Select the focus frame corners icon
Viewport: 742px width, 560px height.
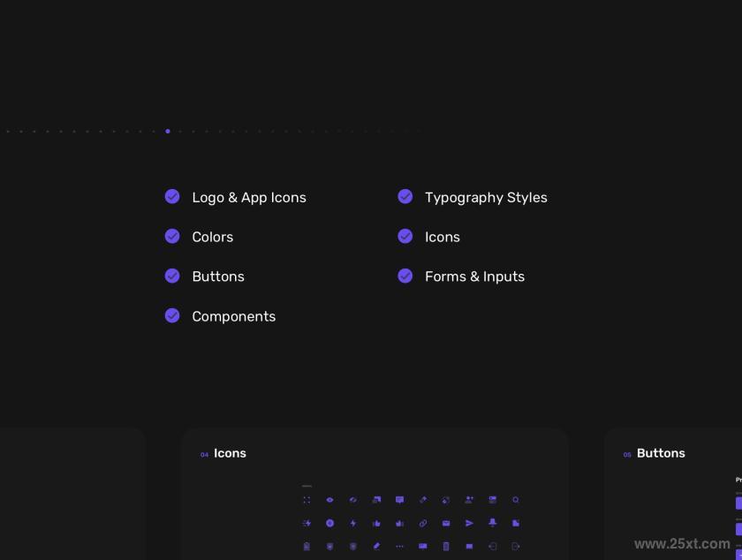(x=307, y=500)
